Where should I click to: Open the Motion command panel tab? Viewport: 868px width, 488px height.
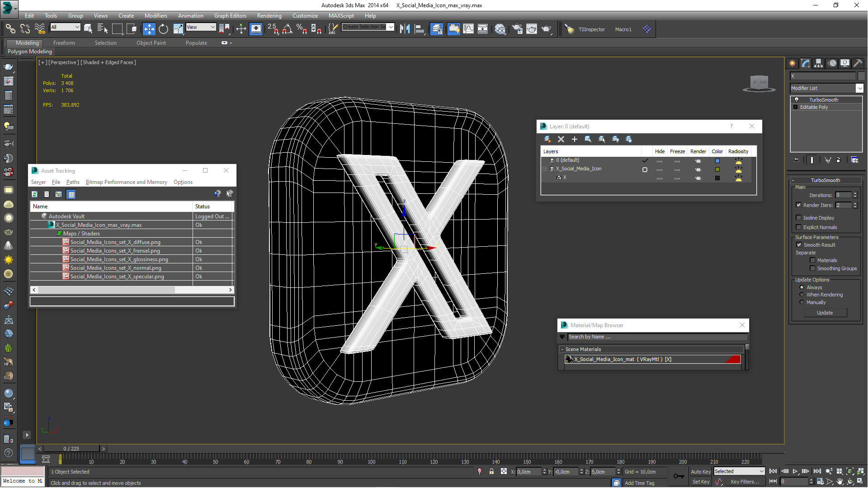[832, 63]
